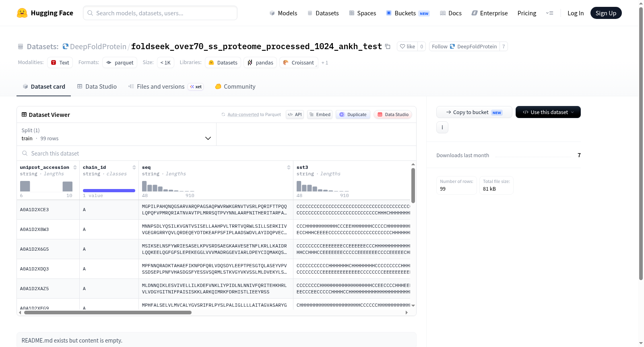Show the +1 more libraries

325,62
